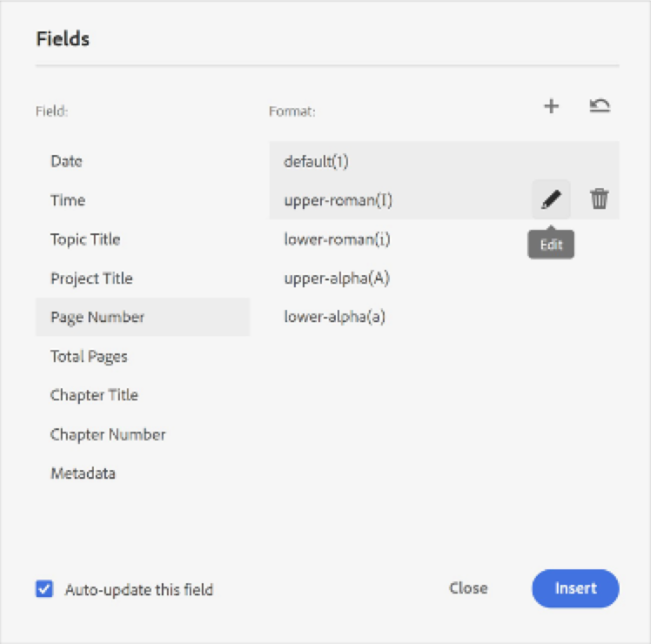Choose the Topic Title field
Viewport: 651px width, 644px height.
tap(85, 239)
